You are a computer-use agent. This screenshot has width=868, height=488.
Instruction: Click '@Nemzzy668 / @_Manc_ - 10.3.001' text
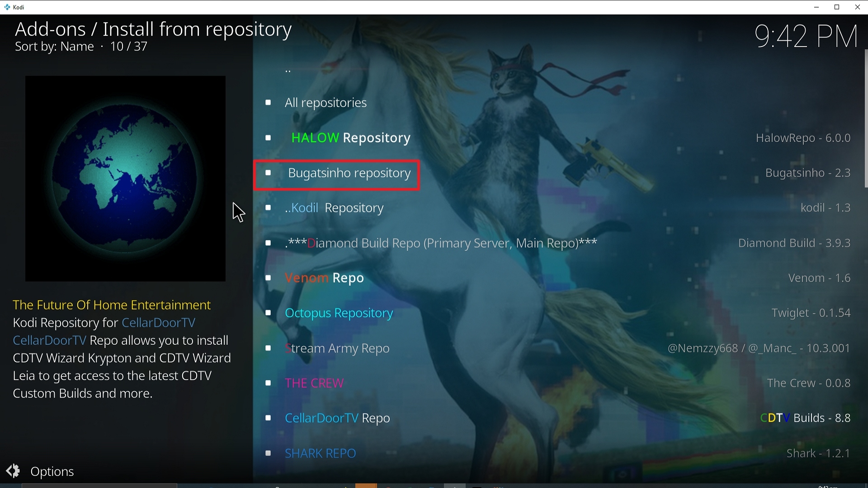pos(759,348)
